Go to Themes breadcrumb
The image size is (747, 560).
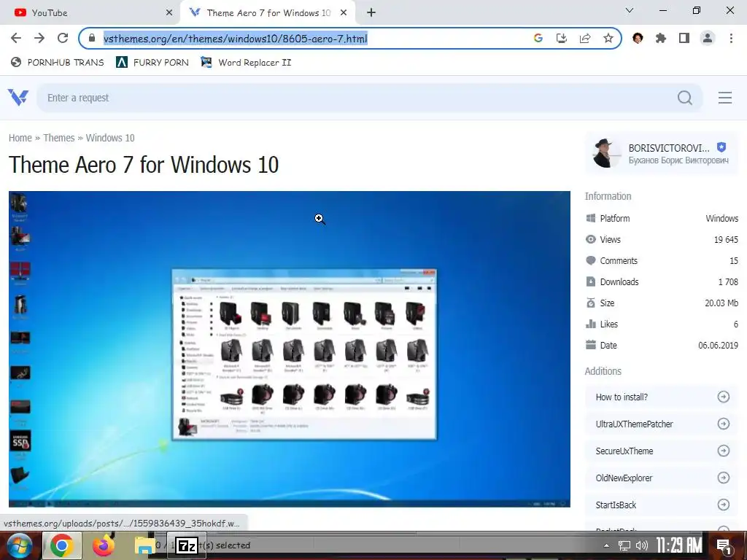[x=58, y=138]
